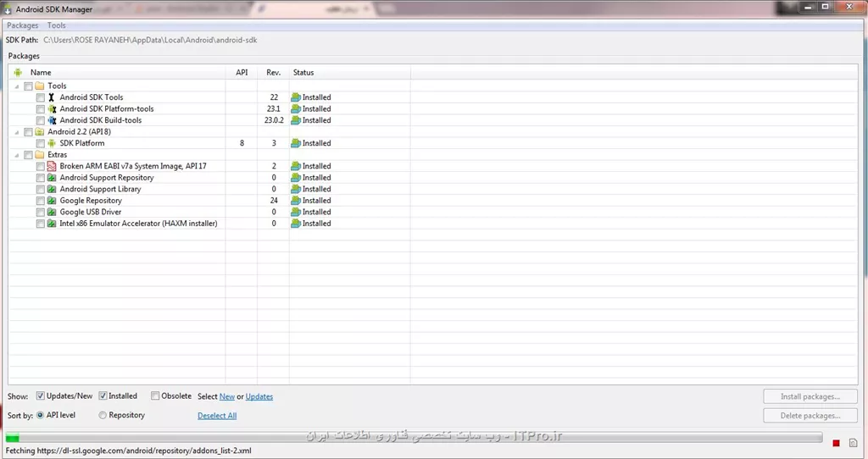Click the icon beside Android Support Repository

point(52,178)
